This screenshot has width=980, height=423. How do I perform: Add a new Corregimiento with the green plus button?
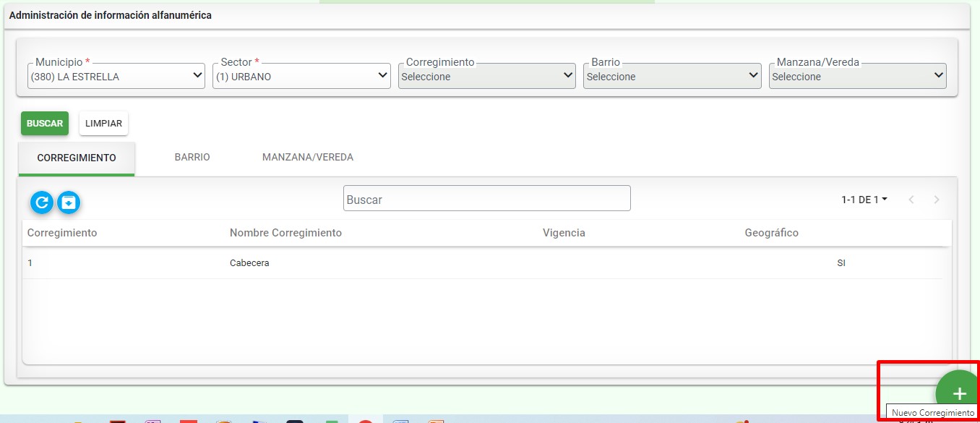pos(958,393)
